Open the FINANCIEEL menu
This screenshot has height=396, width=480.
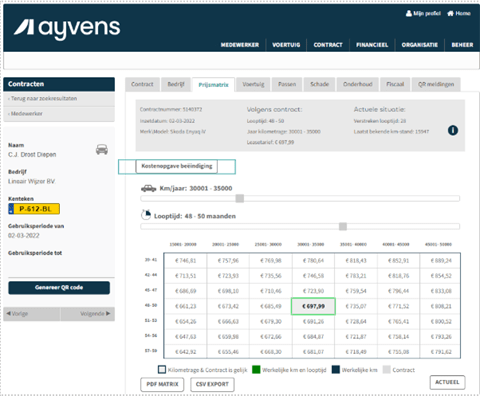pyautogui.click(x=372, y=45)
